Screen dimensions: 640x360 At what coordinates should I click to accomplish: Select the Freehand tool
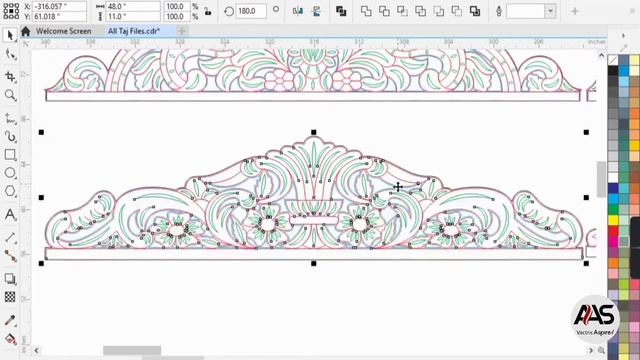10,119
